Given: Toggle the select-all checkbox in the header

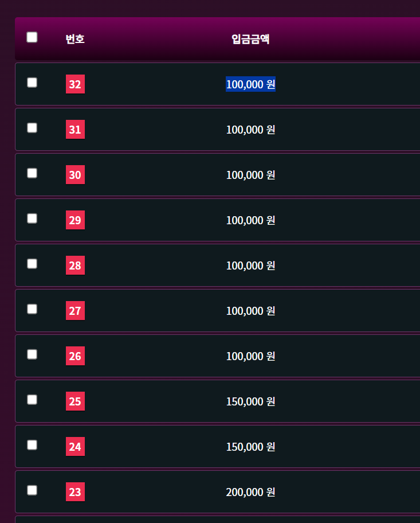Looking at the screenshot, I should click(x=32, y=37).
